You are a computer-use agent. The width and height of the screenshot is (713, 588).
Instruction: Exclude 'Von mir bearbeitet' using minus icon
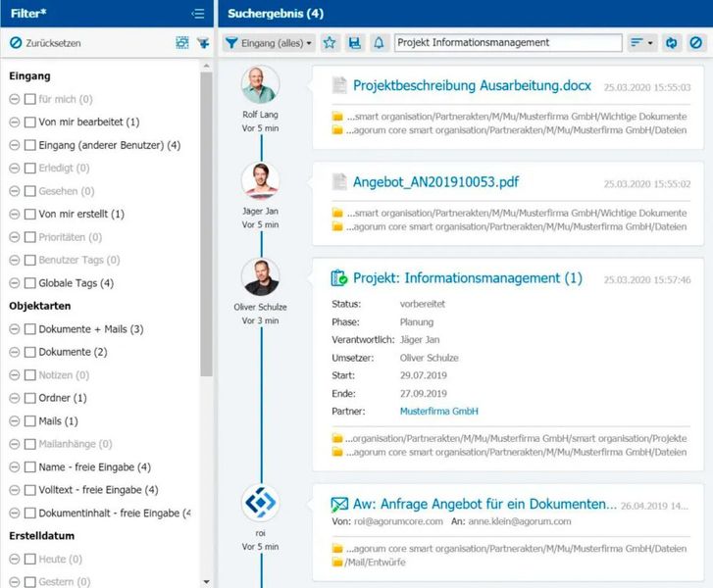click(15, 122)
